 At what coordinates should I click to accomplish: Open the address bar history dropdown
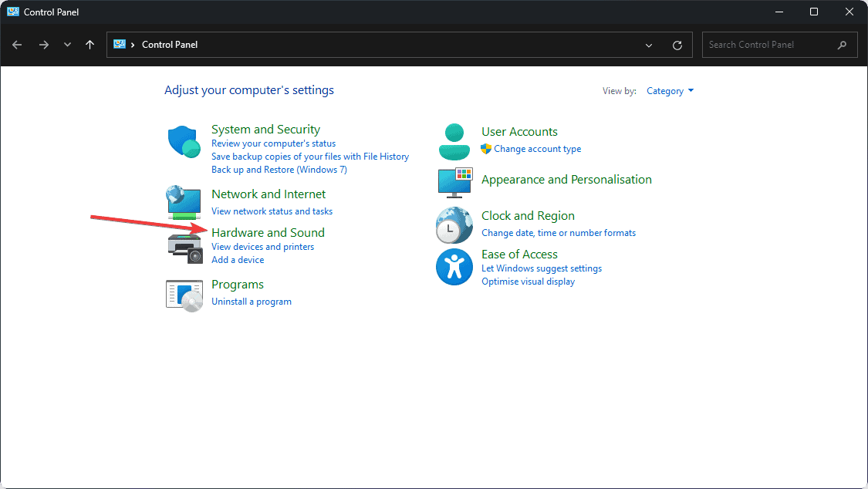tap(649, 45)
